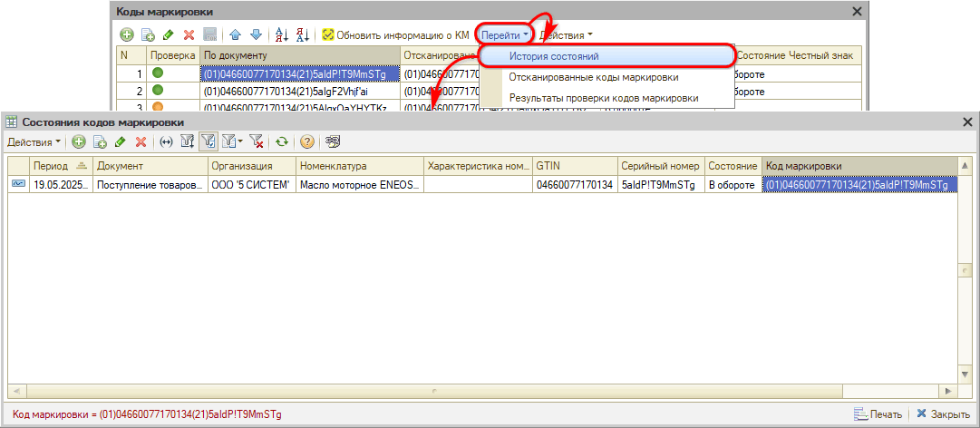Click the refresh list icon in Состояния toolbar
Image resolution: width=980 pixels, height=428 pixels.
click(282, 142)
